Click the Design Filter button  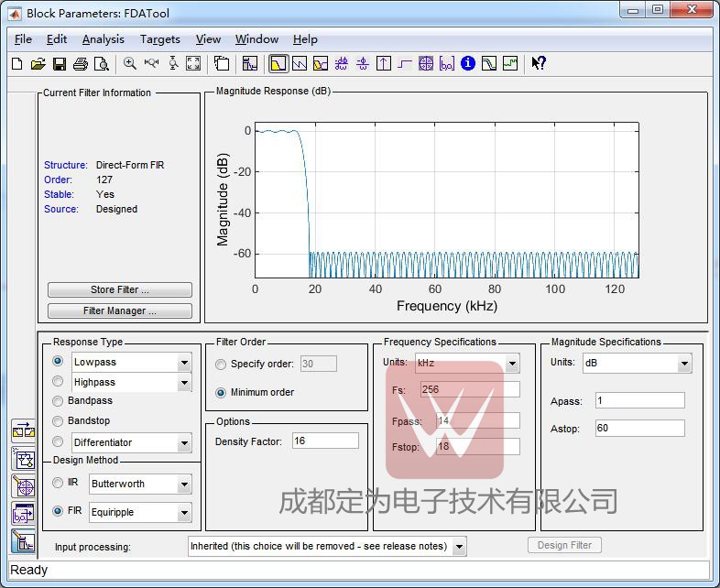[564, 545]
